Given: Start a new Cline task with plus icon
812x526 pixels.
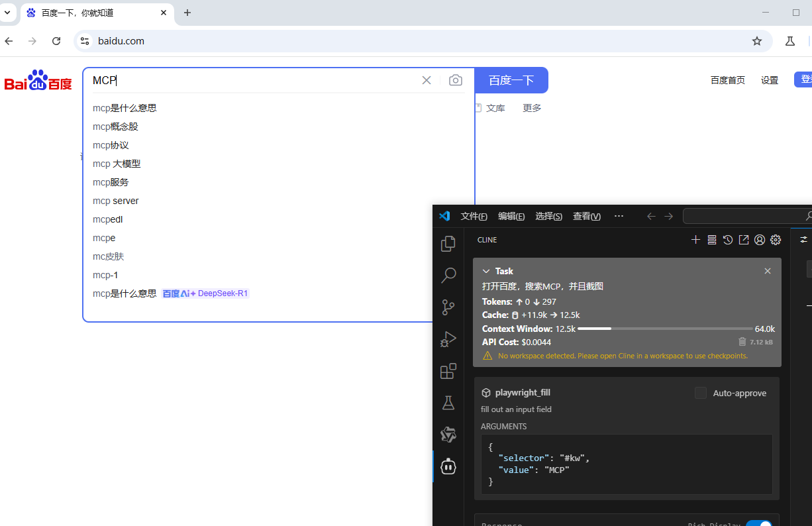Looking at the screenshot, I should coord(695,240).
